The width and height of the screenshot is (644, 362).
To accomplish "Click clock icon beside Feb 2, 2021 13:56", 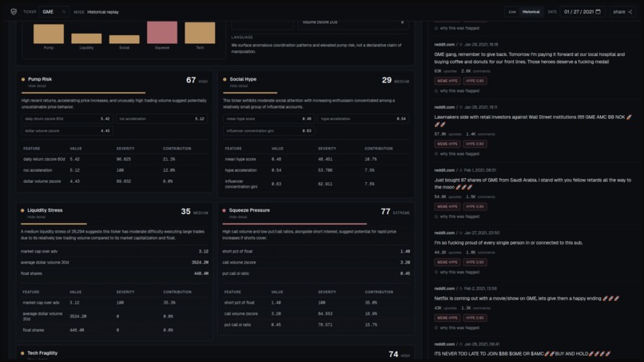I will [461, 288].
